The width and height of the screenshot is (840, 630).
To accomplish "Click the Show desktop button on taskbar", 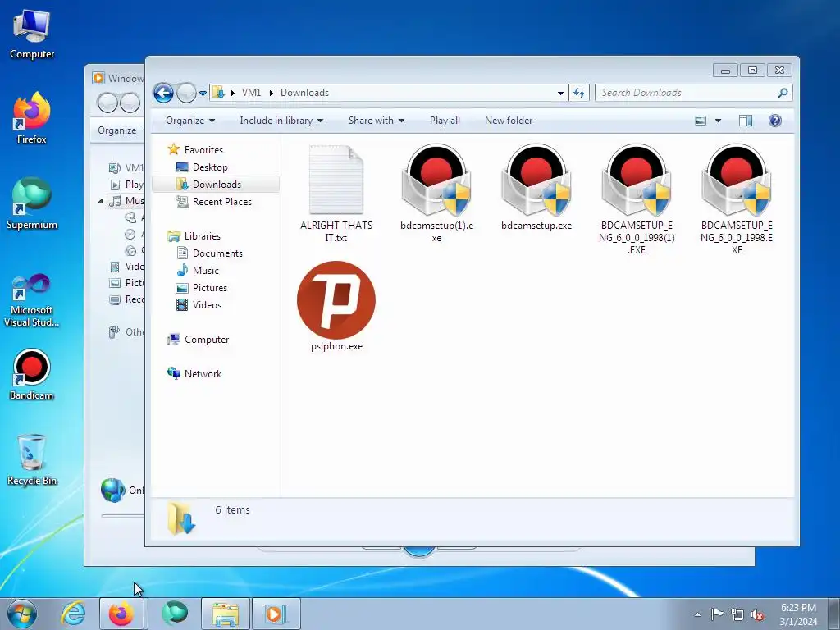I will (x=834, y=614).
